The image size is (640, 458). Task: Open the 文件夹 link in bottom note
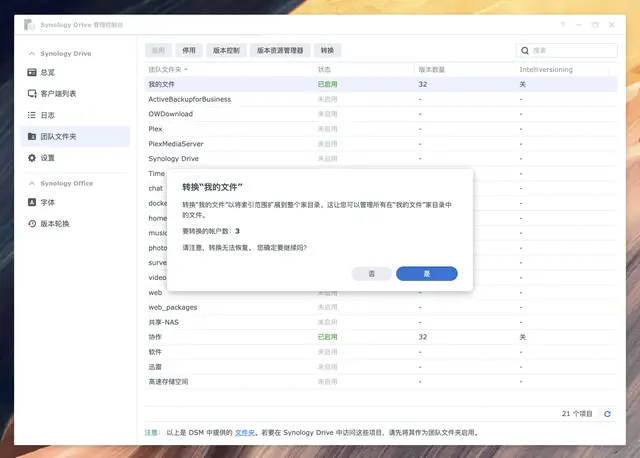point(245,433)
